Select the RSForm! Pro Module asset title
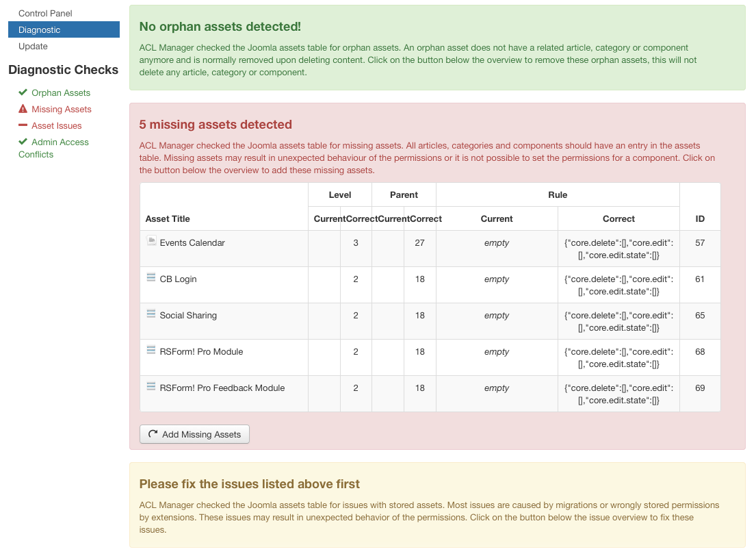Image resolution: width=756 pixels, height=556 pixels. click(201, 351)
